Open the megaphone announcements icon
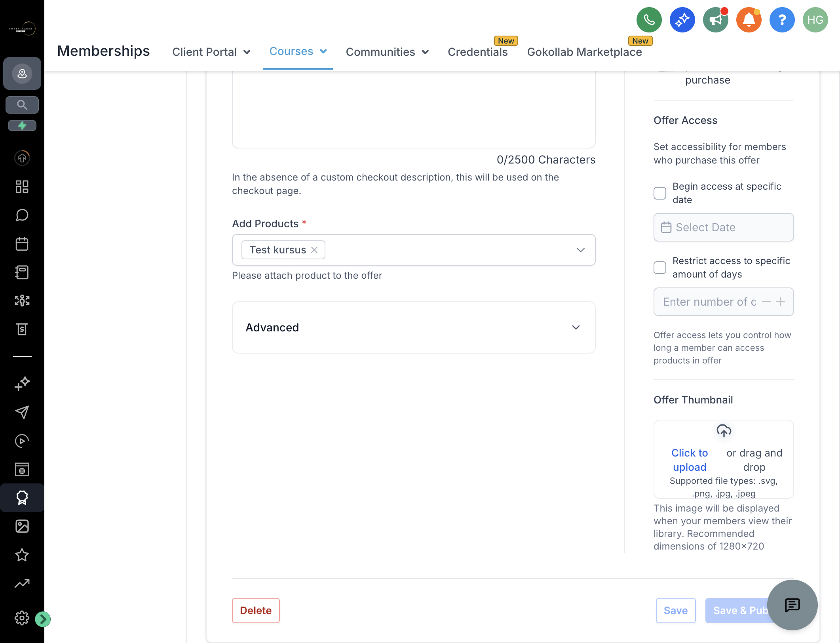The width and height of the screenshot is (840, 643). (715, 20)
